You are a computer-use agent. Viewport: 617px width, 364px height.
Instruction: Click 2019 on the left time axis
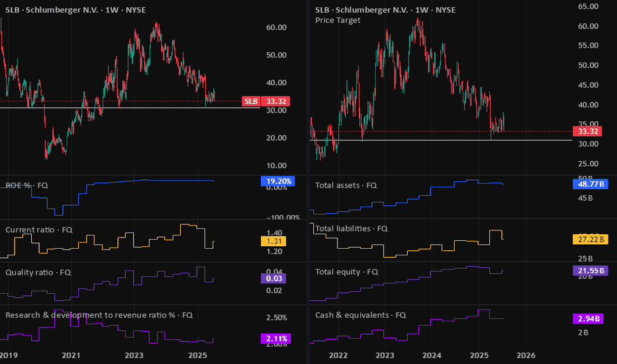tap(9, 355)
